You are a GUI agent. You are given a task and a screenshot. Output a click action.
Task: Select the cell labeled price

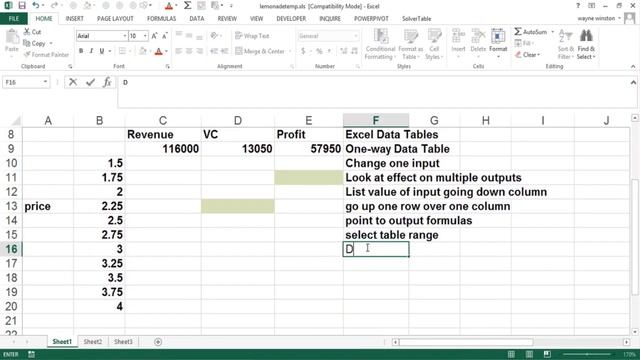coord(48,206)
